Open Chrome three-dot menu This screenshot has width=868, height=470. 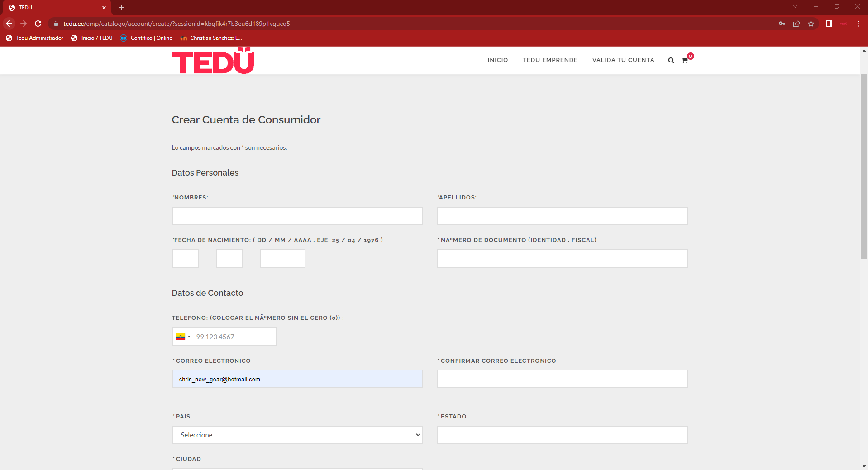click(858, 24)
